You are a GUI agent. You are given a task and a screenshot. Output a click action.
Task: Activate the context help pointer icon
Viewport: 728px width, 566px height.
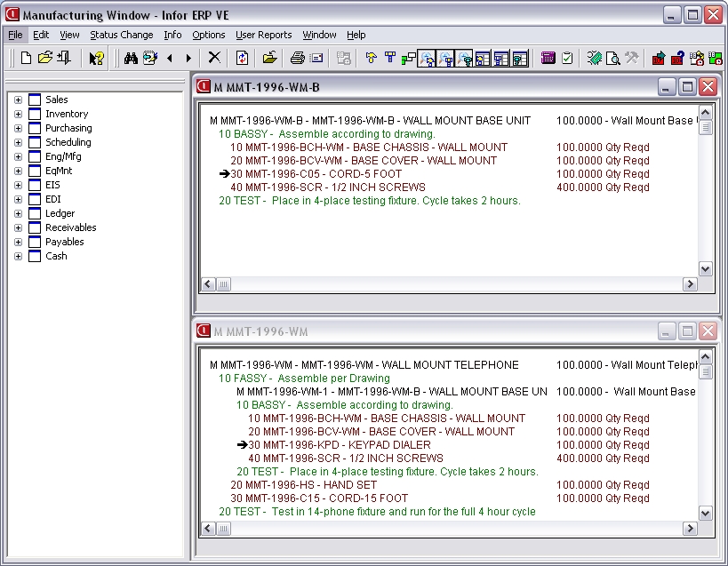click(96, 58)
